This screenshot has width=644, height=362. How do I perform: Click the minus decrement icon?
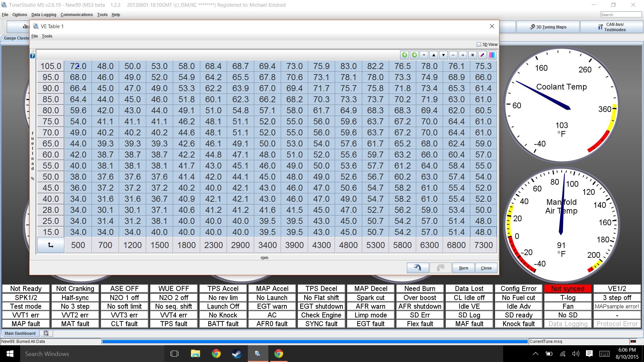coord(453,55)
